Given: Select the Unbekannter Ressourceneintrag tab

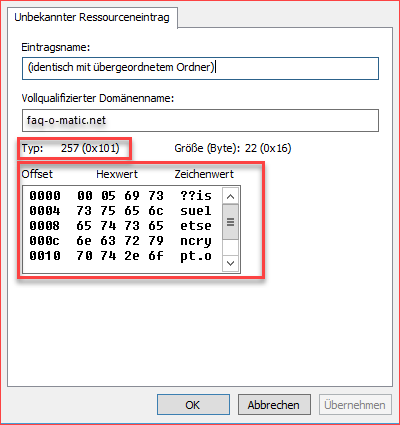Looking at the screenshot, I should [x=92, y=17].
